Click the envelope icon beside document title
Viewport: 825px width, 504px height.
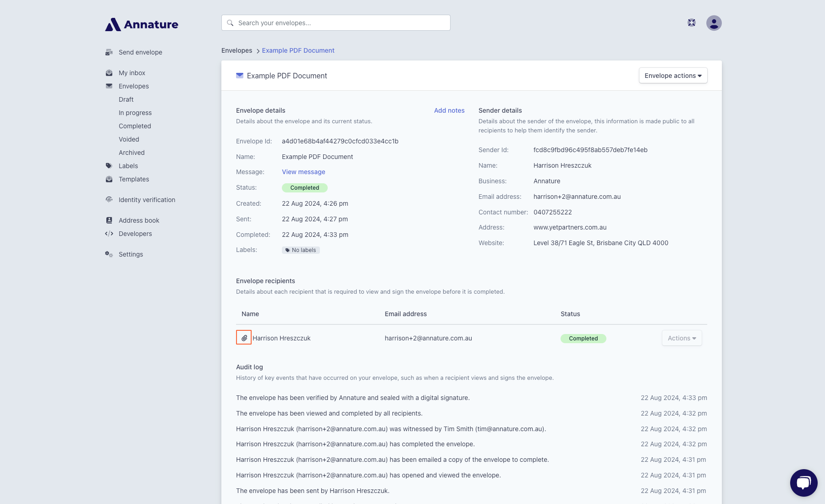coord(240,76)
